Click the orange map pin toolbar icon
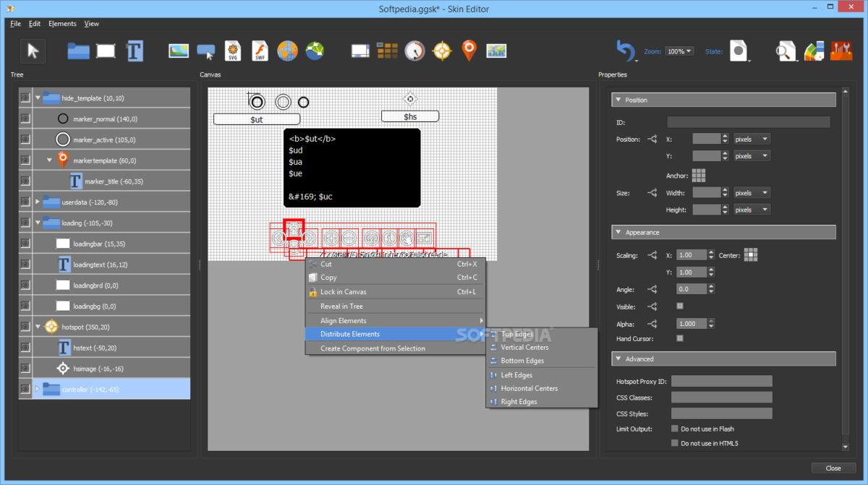This screenshot has width=868, height=485. [x=469, y=51]
